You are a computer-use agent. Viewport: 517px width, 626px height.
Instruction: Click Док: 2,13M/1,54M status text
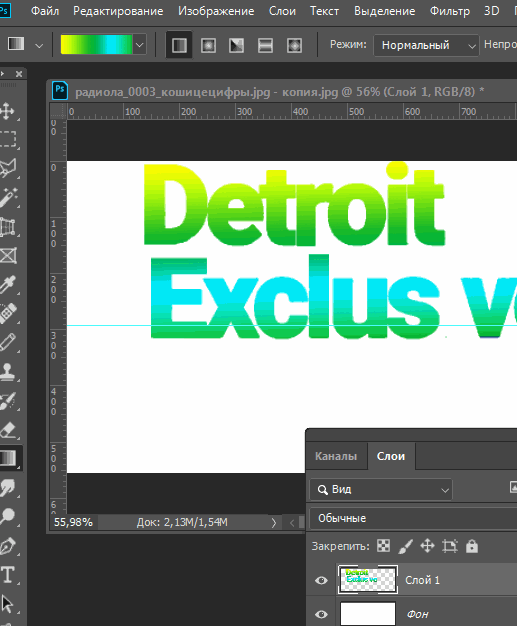coord(182,522)
